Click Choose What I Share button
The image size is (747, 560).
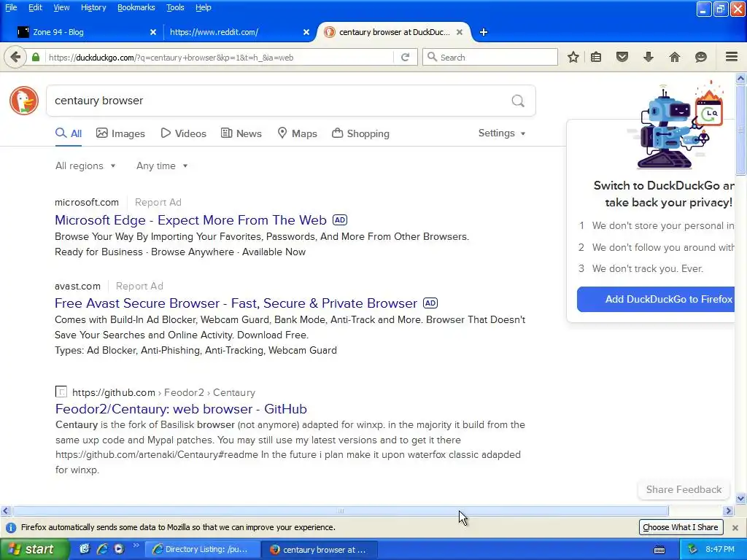click(681, 527)
